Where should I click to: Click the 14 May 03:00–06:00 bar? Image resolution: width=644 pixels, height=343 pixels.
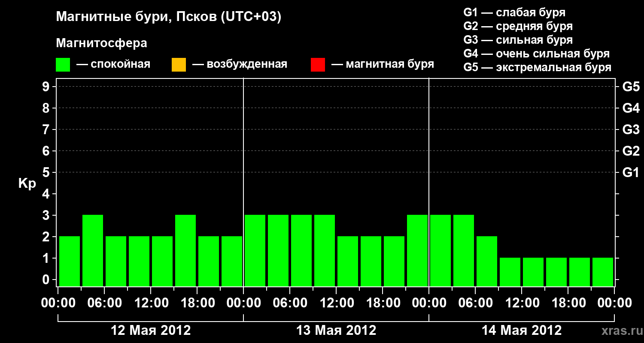coord(464,250)
